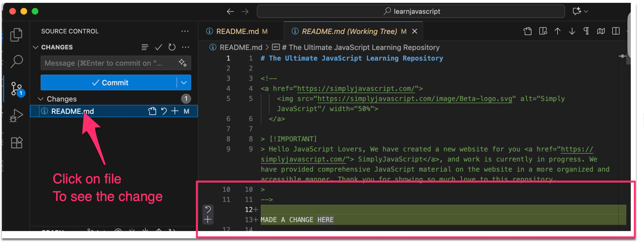This screenshot has width=644, height=244.
Task: Refresh the source control changes
Action: click(x=172, y=47)
